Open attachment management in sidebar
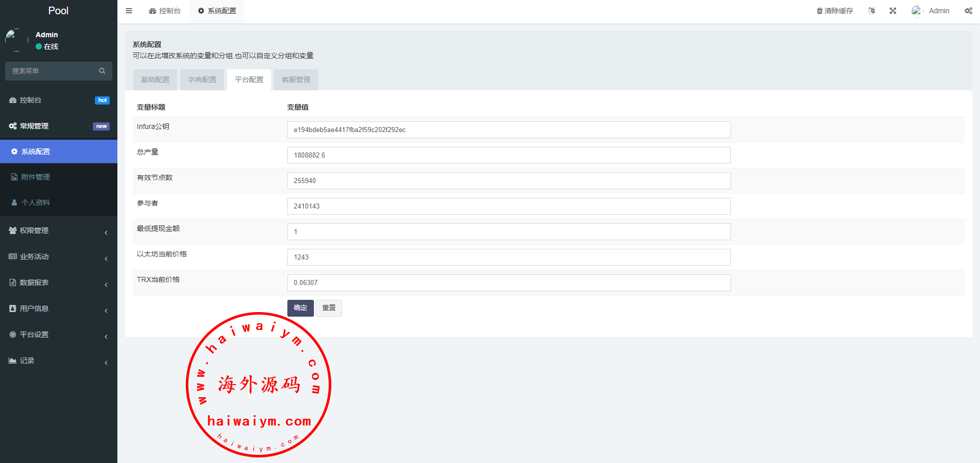Image resolution: width=980 pixels, height=463 pixels. (35, 177)
